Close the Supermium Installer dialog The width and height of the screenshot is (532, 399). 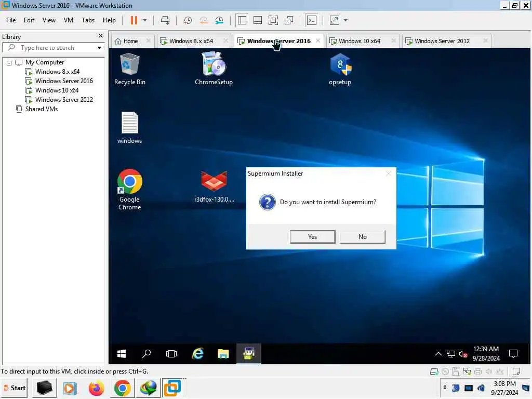pyautogui.click(x=389, y=174)
